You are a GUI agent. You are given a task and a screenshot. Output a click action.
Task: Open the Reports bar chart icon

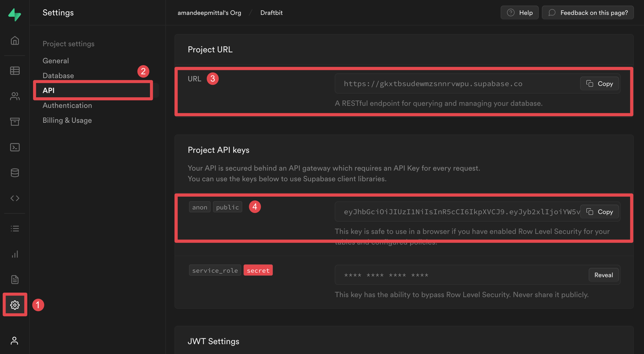coord(15,254)
